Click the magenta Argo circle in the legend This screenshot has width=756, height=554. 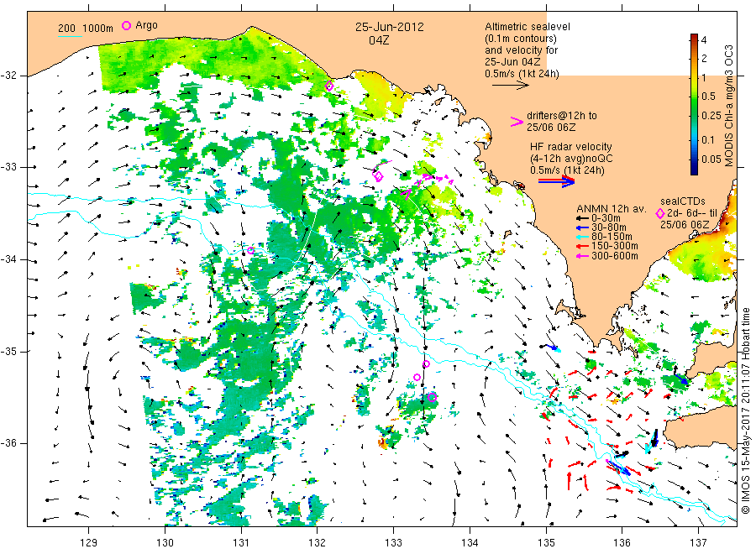[126, 25]
